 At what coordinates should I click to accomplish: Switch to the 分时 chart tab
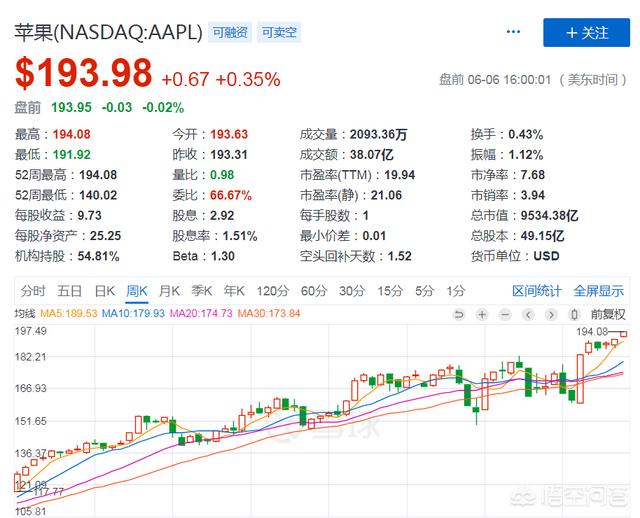33,291
